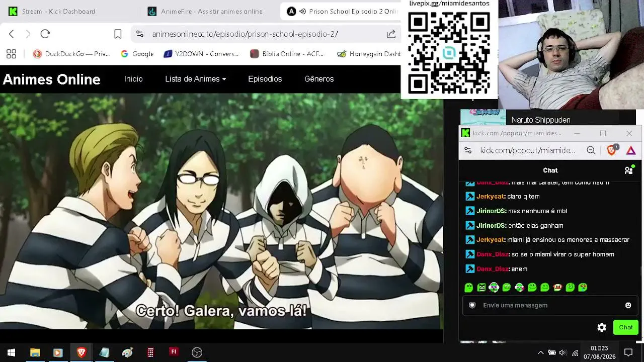The width and height of the screenshot is (644, 362).
Task: Switch to Brave browser on the taskbar
Action: pyautogui.click(x=81, y=352)
